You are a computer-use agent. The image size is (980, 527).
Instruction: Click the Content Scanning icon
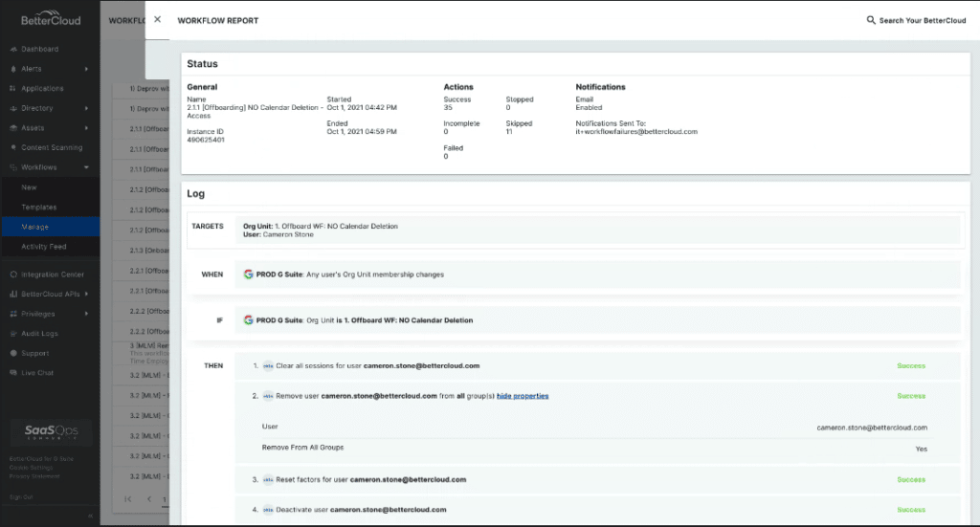[x=13, y=147]
